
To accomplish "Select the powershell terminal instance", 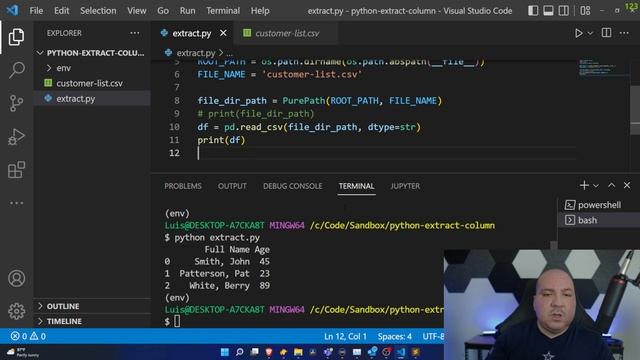I will (x=599, y=205).
